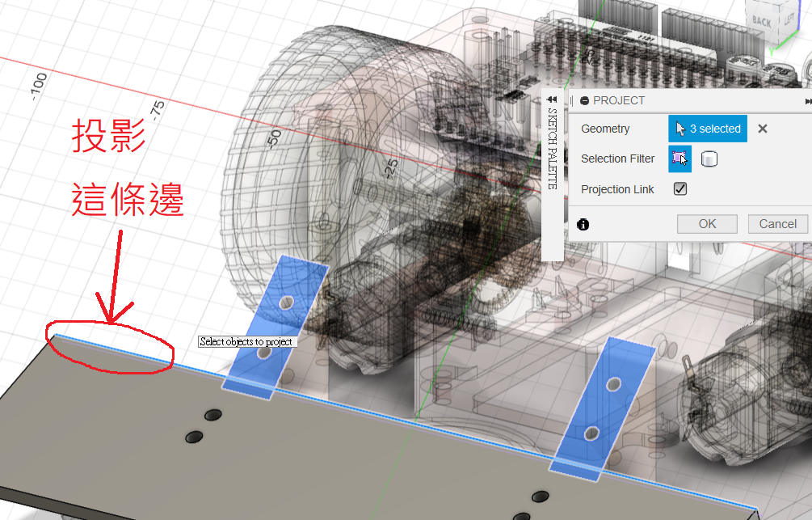The image size is (812, 520).
Task: Click the upper hole in left blue bracket
Action: click(x=286, y=302)
